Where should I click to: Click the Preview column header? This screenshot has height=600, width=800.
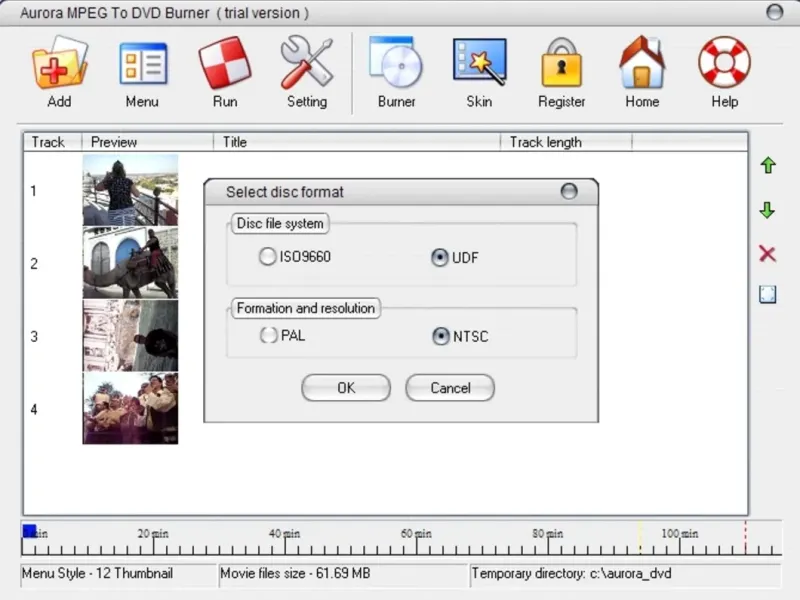[x=147, y=142]
